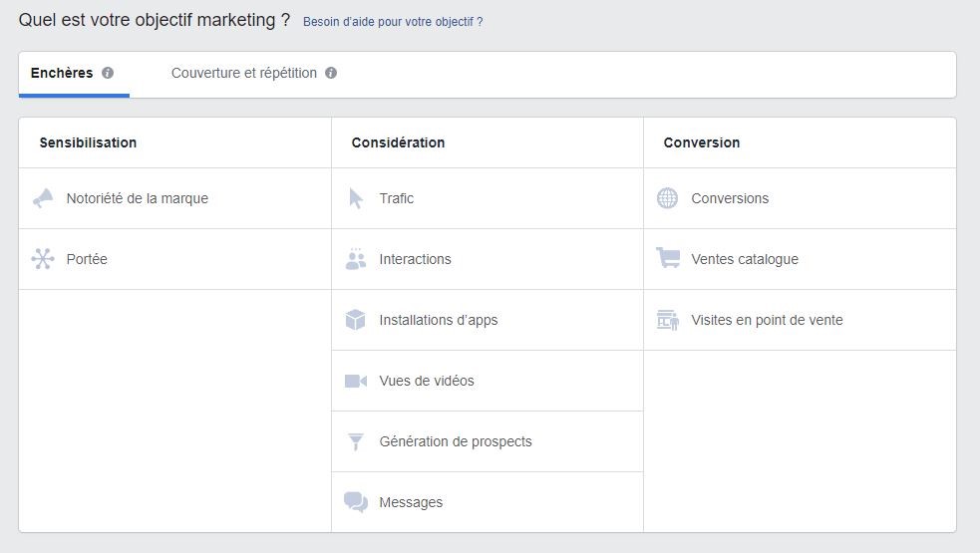Open the info icon next to Enchères

108,73
